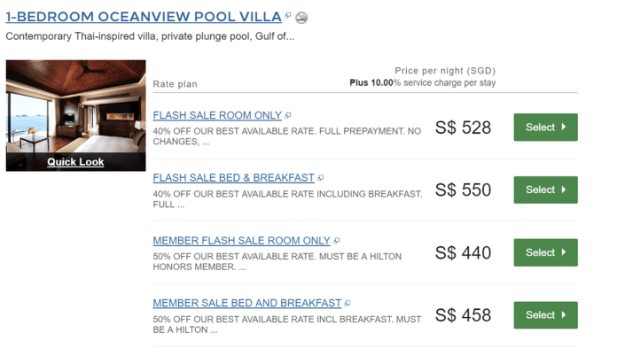
Task: Click popup icon beside Member Sale Bed and Breakfast
Action: pyautogui.click(x=348, y=303)
